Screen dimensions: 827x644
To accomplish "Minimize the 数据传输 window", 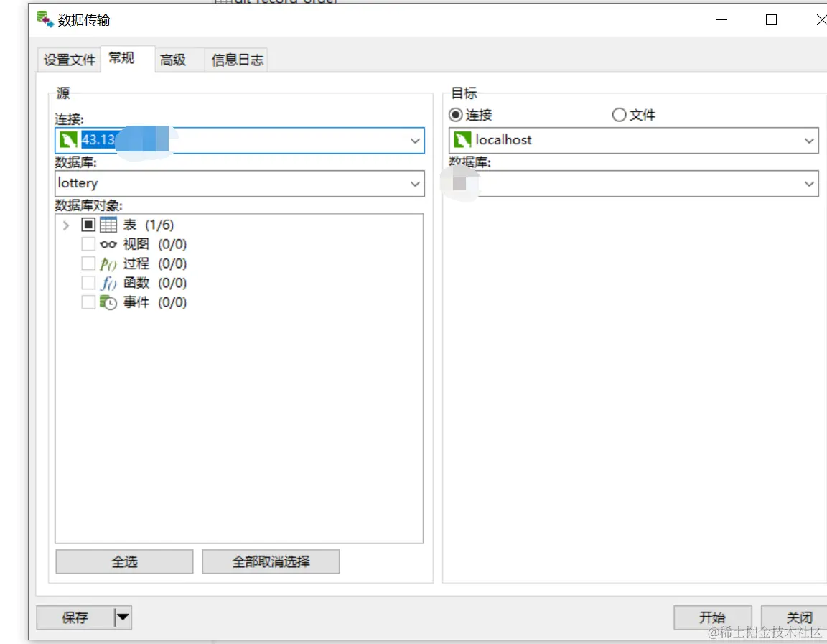I will pyautogui.click(x=721, y=20).
